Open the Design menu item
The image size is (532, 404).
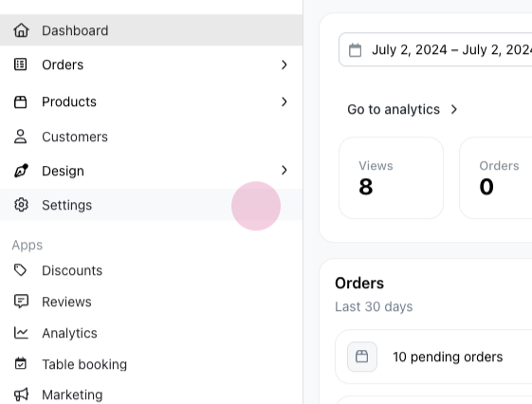[152, 171]
